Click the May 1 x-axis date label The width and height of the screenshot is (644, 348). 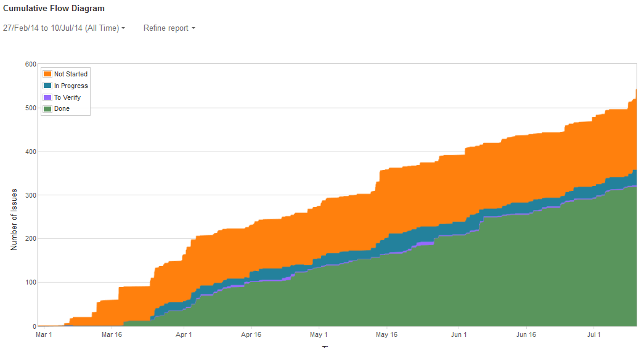(319, 335)
